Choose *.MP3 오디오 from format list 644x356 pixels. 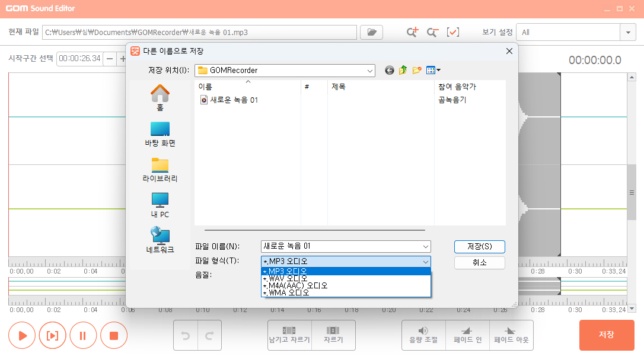coord(346,271)
